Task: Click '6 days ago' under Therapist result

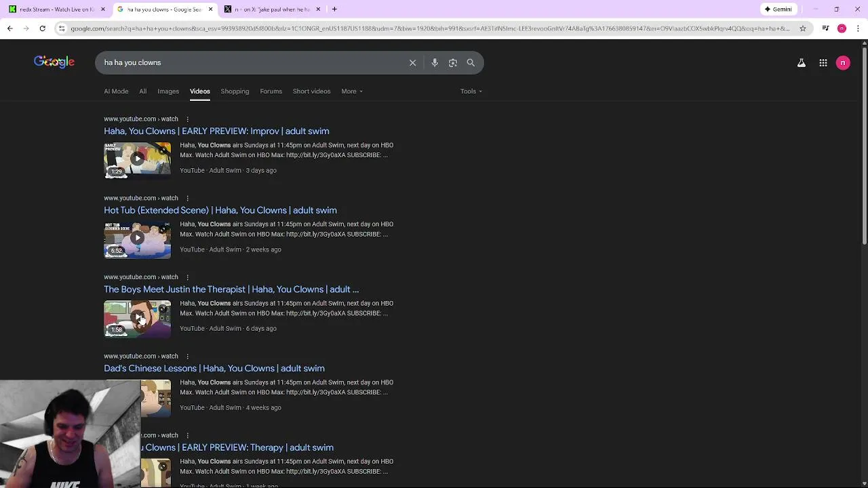Action: 261,329
